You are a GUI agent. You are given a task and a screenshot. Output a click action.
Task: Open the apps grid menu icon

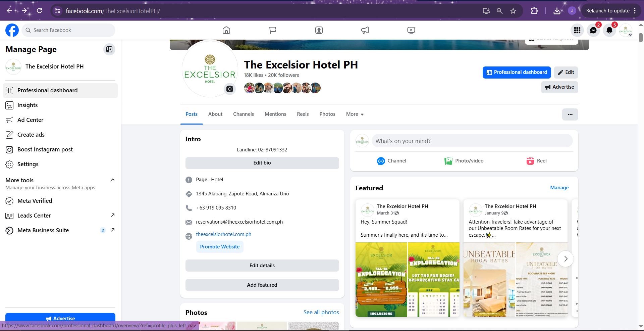point(577,30)
